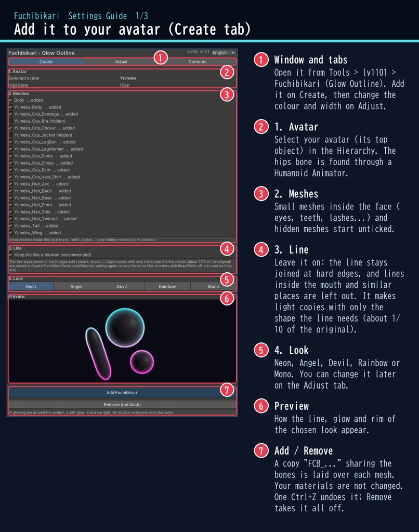The image size is (419, 532).
Task: Toggle Yumeka_Hair_Base checkbox
Action: (x=11, y=198)
